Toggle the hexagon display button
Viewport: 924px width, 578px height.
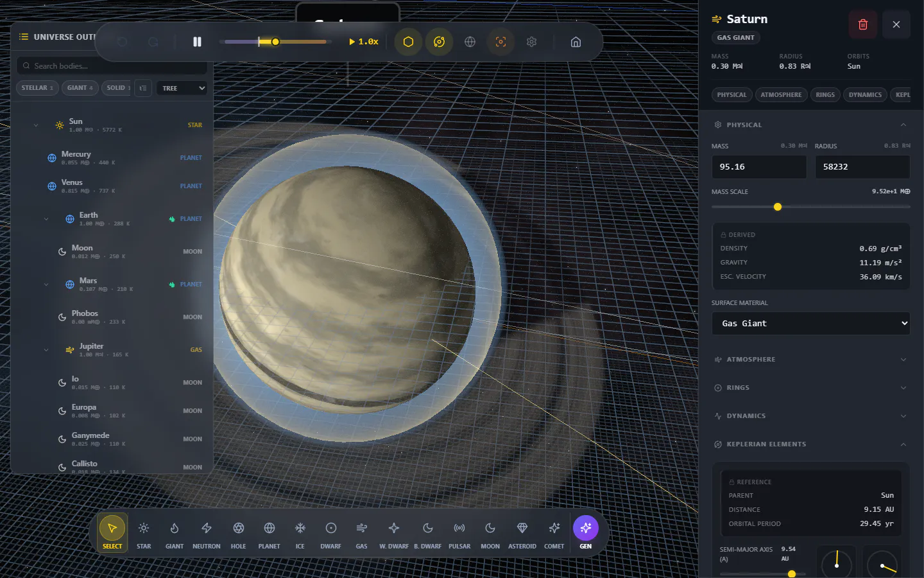[x=408, y=42]
